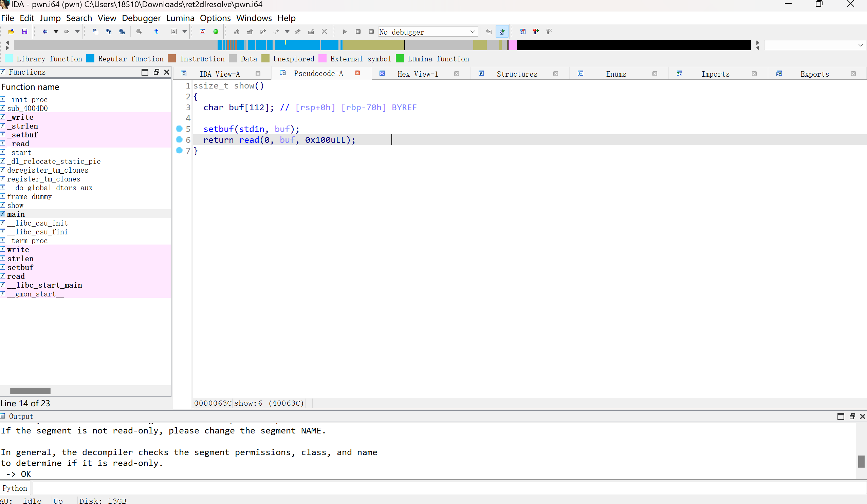Select the main function in Functions list

pos(85,214)
